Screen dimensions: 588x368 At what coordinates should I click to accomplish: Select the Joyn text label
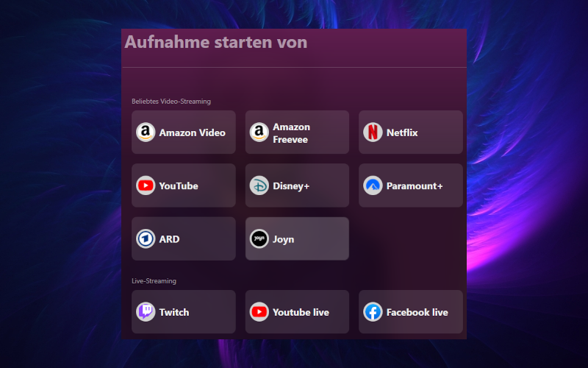(283, 240)
